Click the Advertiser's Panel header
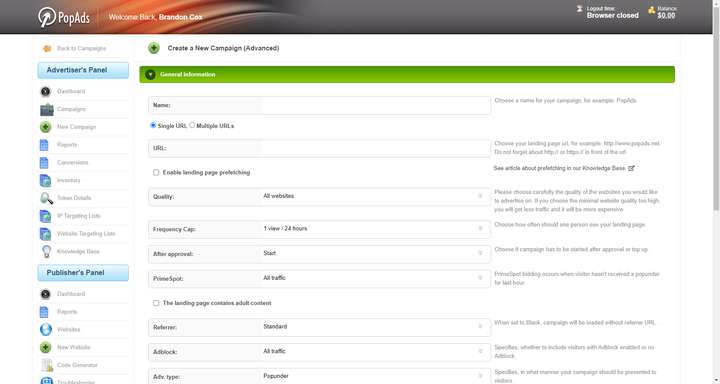 coord(83,70)
